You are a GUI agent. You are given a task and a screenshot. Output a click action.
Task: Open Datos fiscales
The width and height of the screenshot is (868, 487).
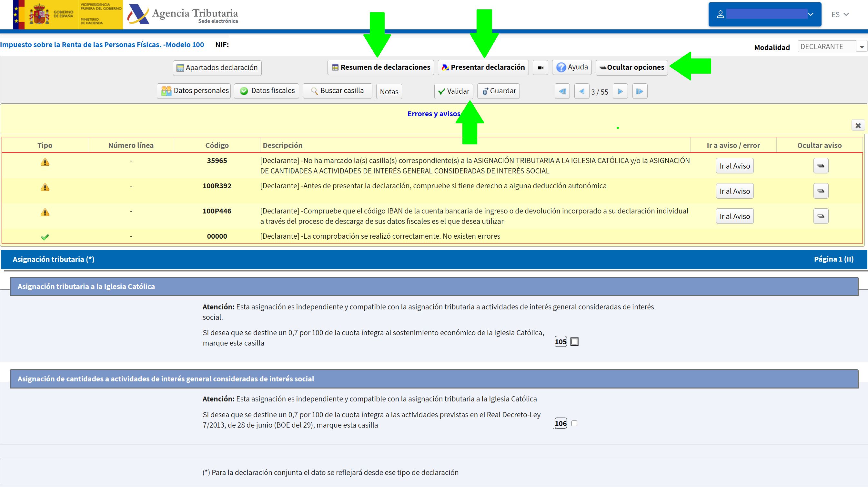pyautogui.click(x=266, y=90)
